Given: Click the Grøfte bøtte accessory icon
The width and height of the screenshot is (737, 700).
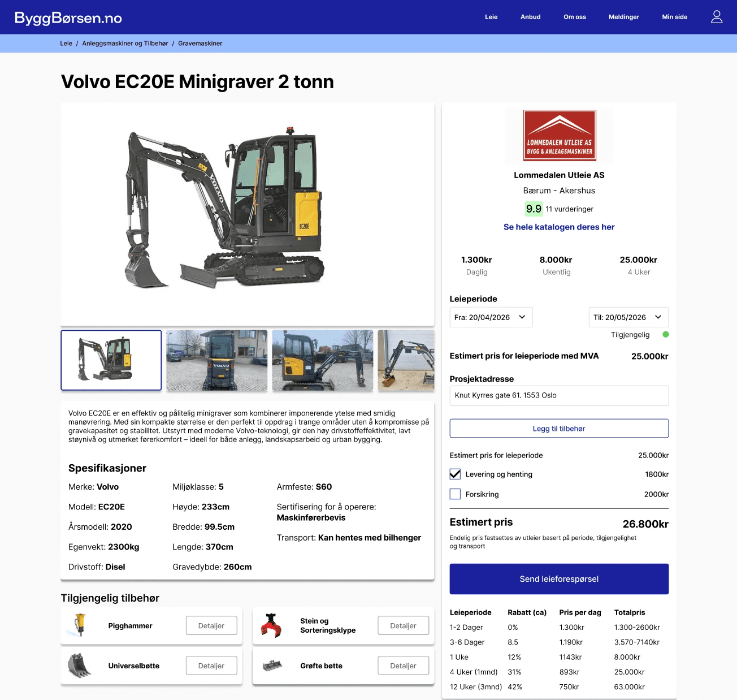Looking at the screenshot, I should [272, 666].
